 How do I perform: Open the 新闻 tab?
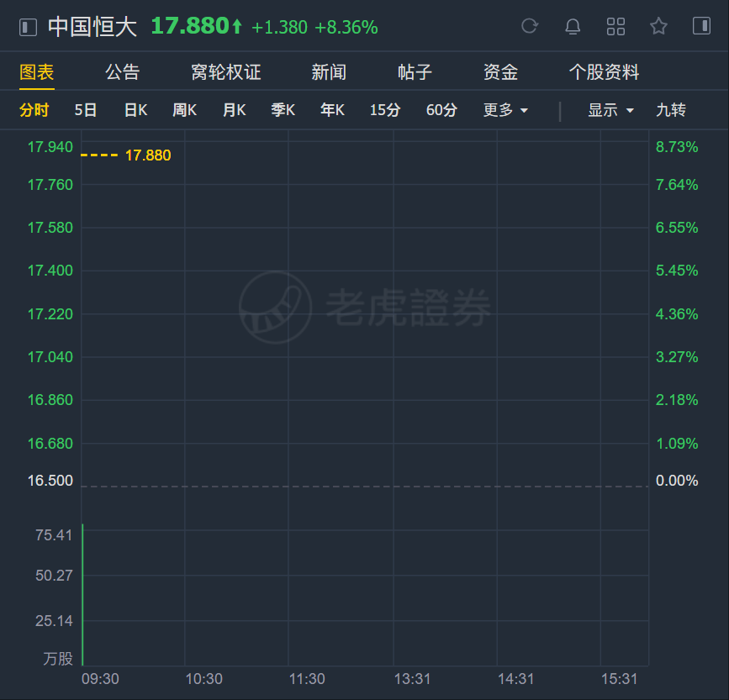[x=329, y=72]
